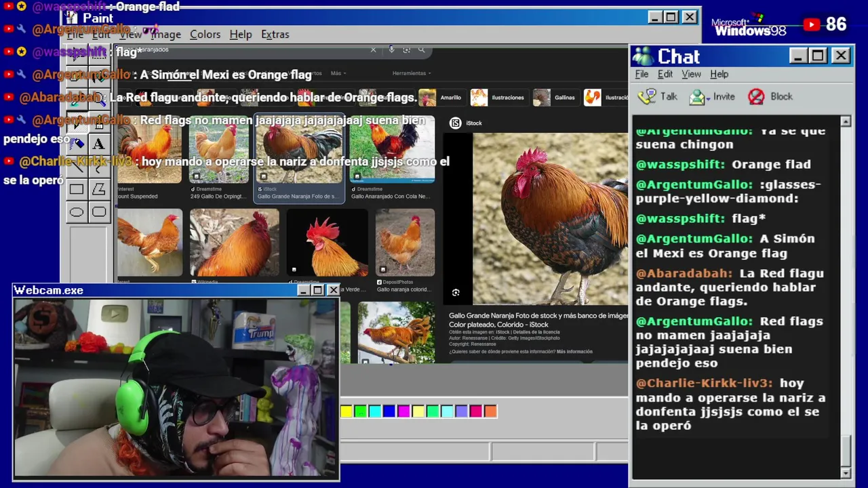Open File menu in Chat window

click(x=642, y=74)
